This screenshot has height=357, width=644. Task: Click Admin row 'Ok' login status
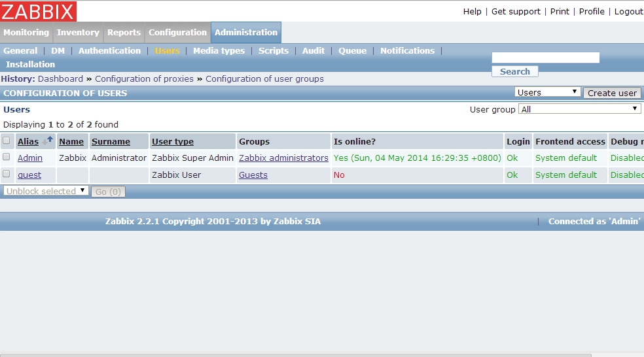[x=512, y=158]
